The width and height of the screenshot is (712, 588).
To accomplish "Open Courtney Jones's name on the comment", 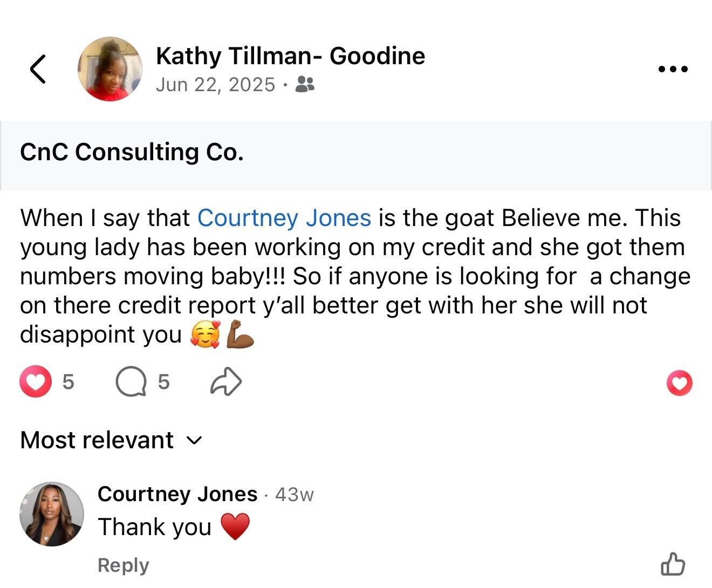I will point(177,494).
